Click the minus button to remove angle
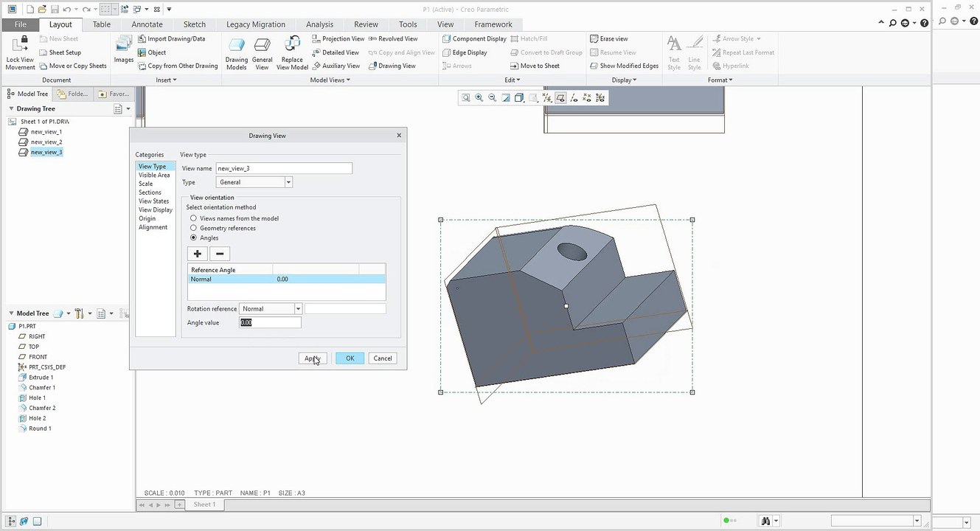 220,254
